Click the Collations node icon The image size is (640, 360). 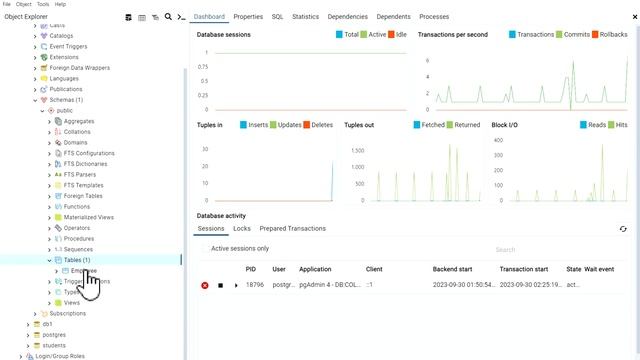pyautogui.click(x=58, y=132)
